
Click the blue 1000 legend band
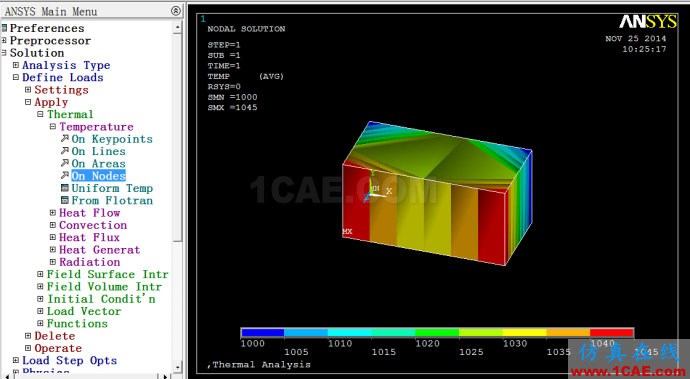[262, 332]
